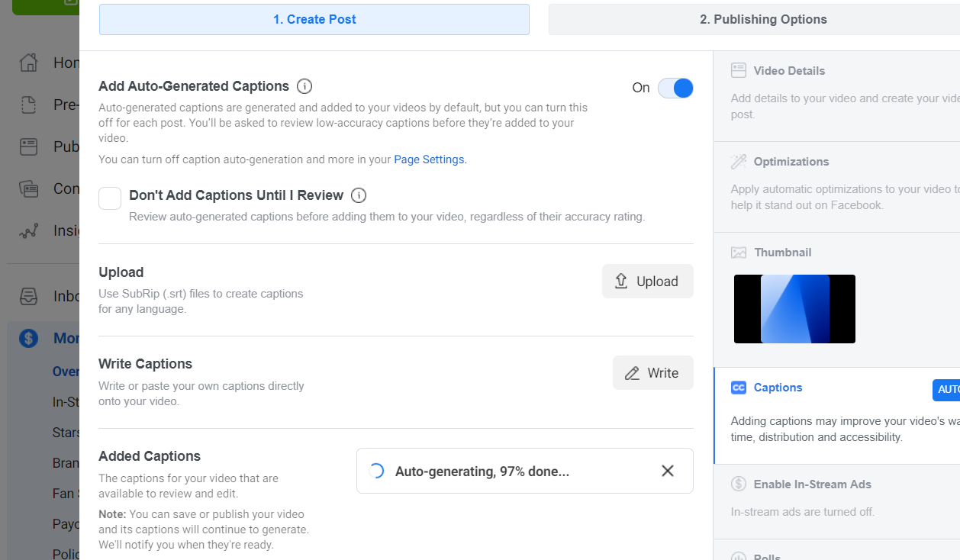Click the 'In-stream ads are turned off.' text

pos(803,512)
